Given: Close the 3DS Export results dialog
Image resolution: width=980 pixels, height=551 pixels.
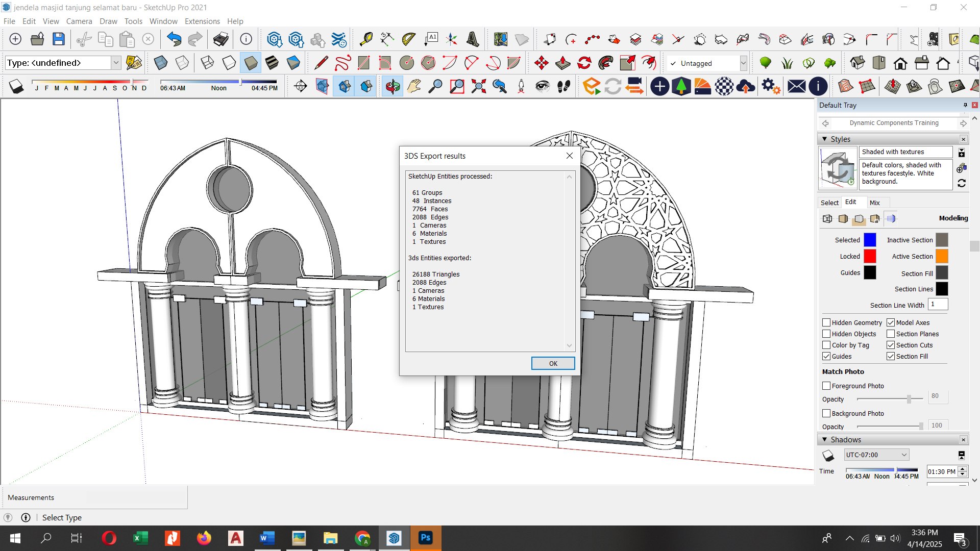Looking at the screenshot, I should (570, 156).
